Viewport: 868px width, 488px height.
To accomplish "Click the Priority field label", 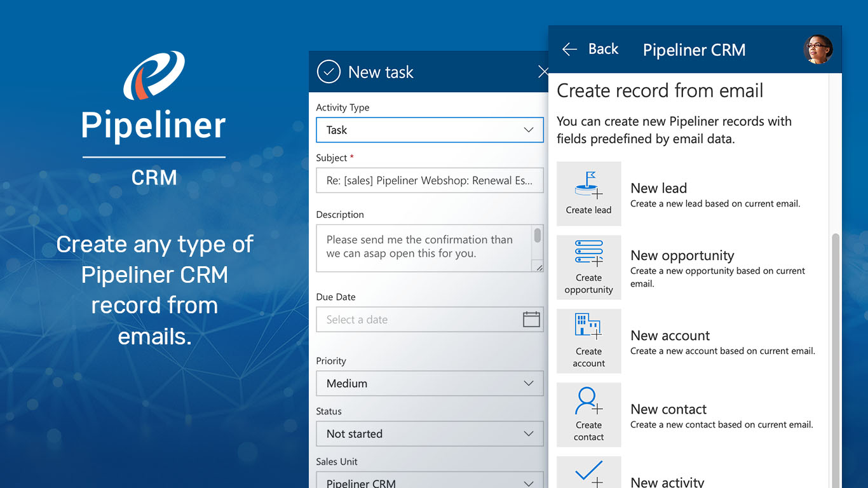I will point(331,361).
